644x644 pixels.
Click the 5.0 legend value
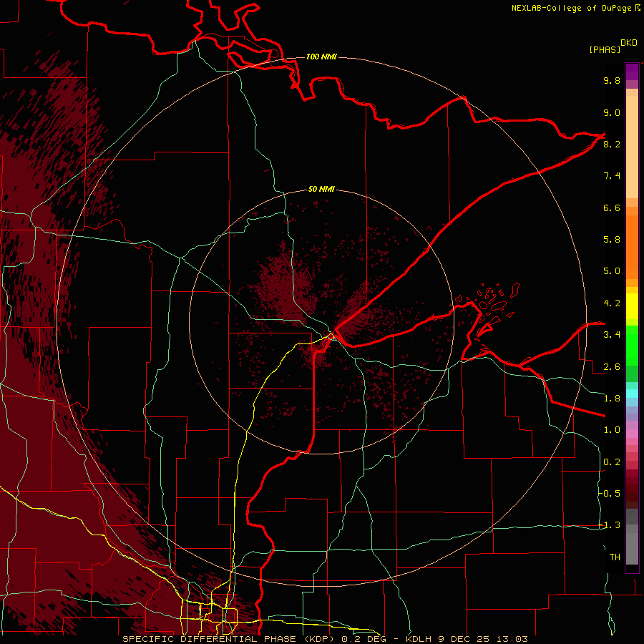[x=612, y=271]
